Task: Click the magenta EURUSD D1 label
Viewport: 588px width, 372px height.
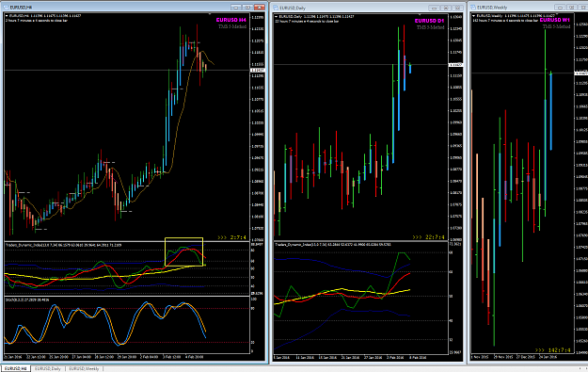Action: (x=429, y=21)
